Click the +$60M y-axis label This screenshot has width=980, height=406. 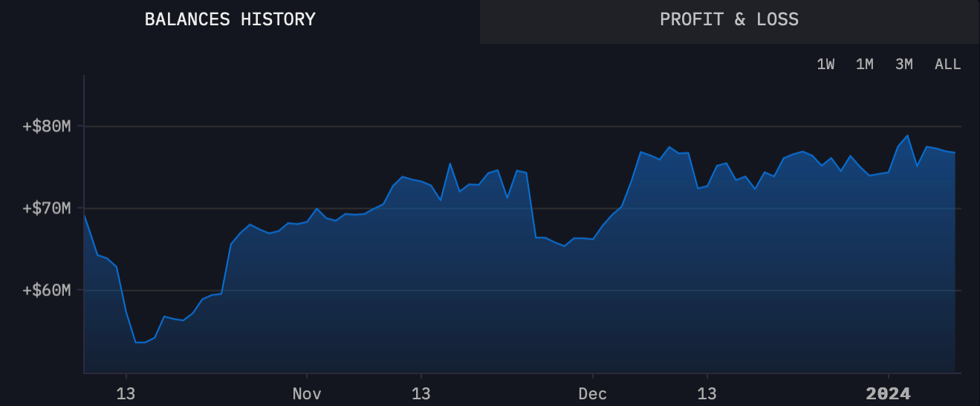tap(47, 289)
